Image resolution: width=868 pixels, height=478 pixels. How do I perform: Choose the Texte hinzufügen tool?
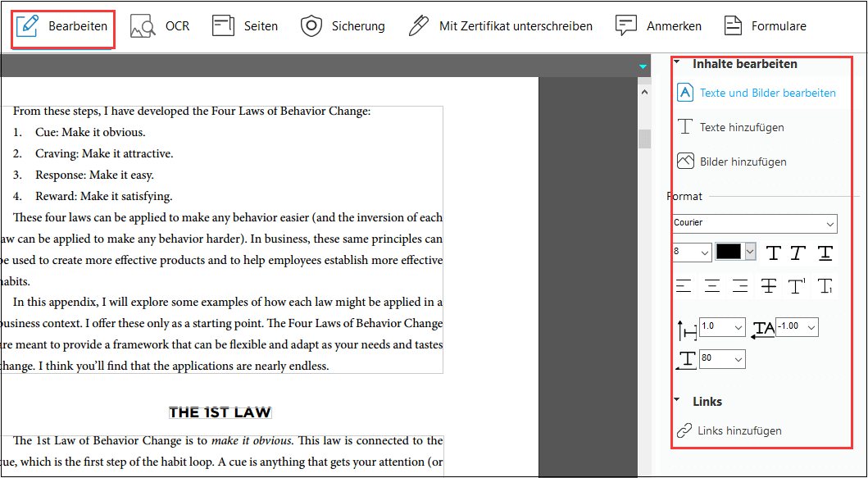731,127
